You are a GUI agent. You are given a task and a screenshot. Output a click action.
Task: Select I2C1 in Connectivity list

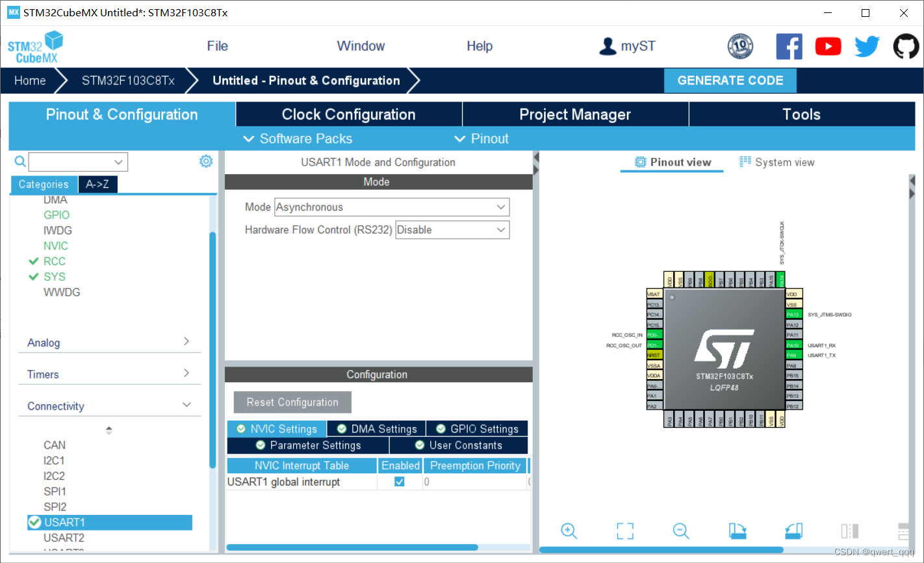click(54, 460)
